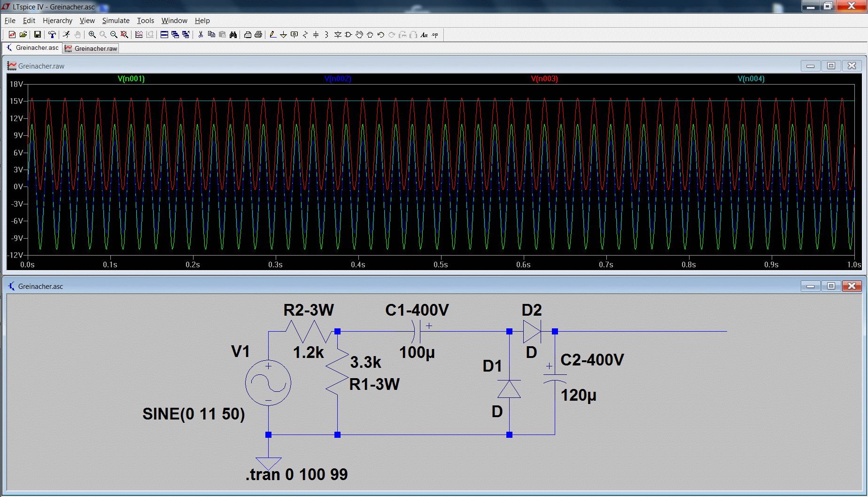The image size is (868, 497).
Task: Select the Diode component tool
Action: (337, 35)
